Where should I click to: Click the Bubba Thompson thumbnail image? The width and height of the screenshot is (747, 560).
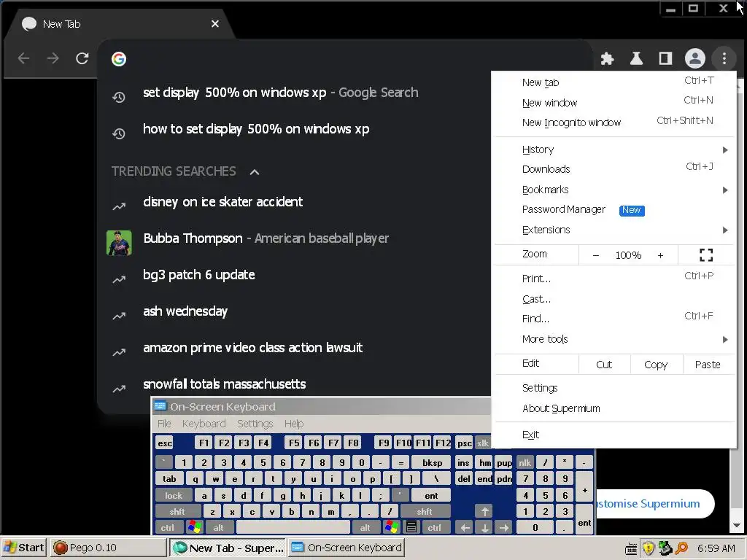(119, 243)
